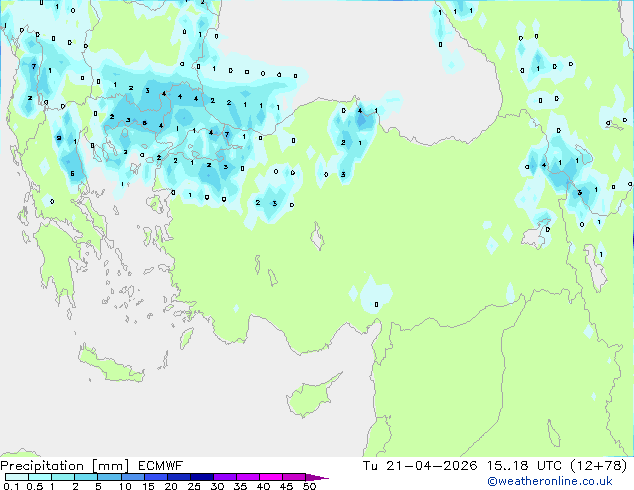
Task: Click the '0.5' legend scale label
Action: click(x=35, y=486)
